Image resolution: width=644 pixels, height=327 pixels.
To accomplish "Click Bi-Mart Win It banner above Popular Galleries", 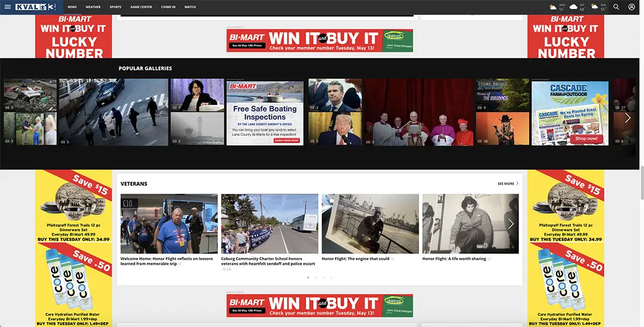I will coord(320,40).
